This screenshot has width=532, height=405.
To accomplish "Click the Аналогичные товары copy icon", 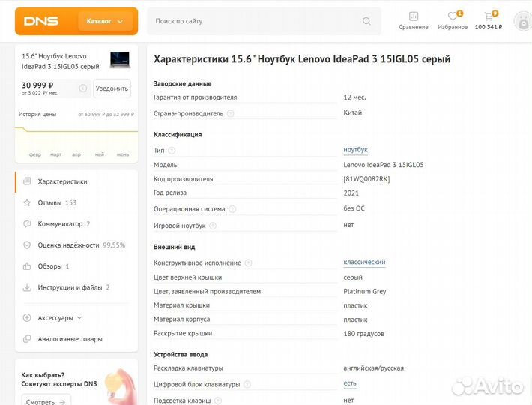I will pyautogui.click(x=27, y=339).
